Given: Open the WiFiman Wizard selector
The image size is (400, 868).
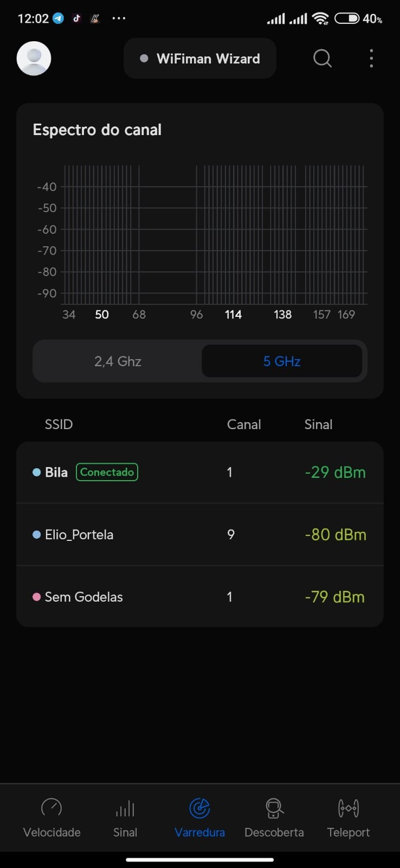Looking at the screenshot, I should [x=200, y=59].
